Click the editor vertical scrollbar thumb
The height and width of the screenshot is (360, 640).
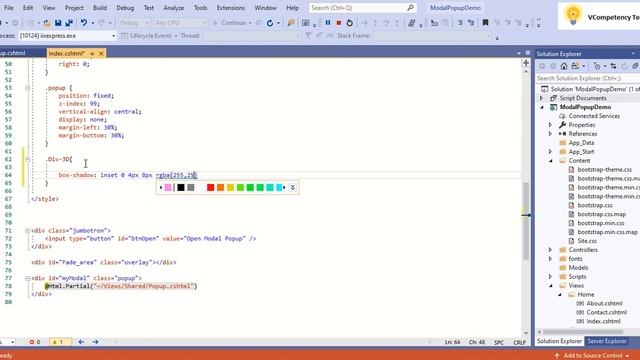pyautogui.click(x=526, y=221)
